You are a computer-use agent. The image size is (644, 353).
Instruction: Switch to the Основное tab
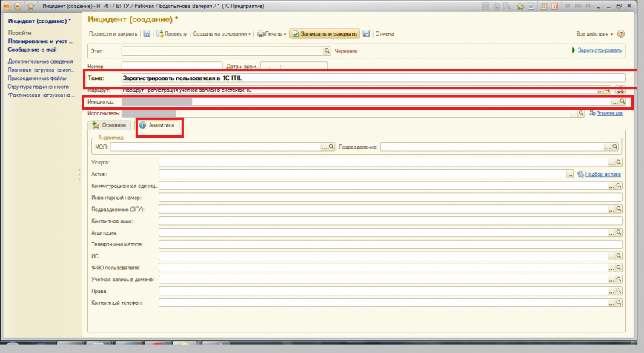point(113,126)
